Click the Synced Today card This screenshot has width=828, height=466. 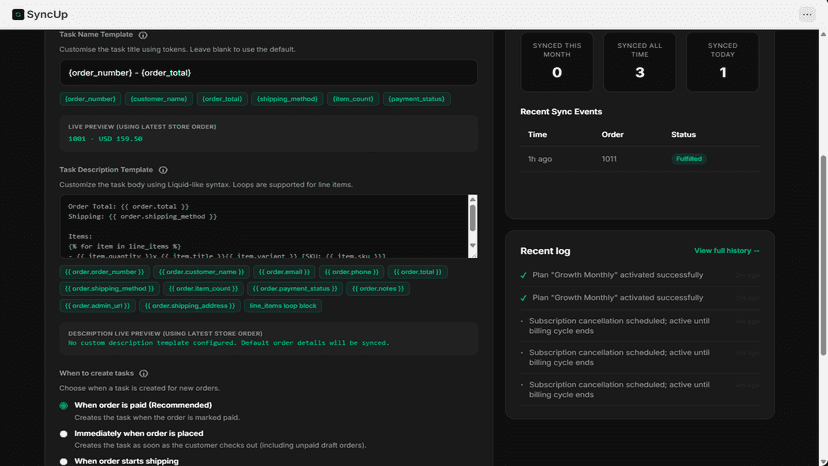(722, 61)
